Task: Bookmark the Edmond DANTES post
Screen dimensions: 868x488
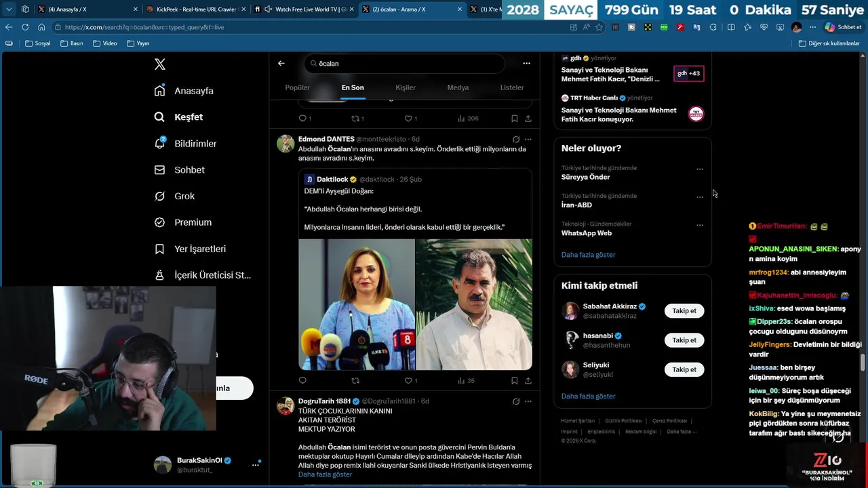Action: coord(515,381)
